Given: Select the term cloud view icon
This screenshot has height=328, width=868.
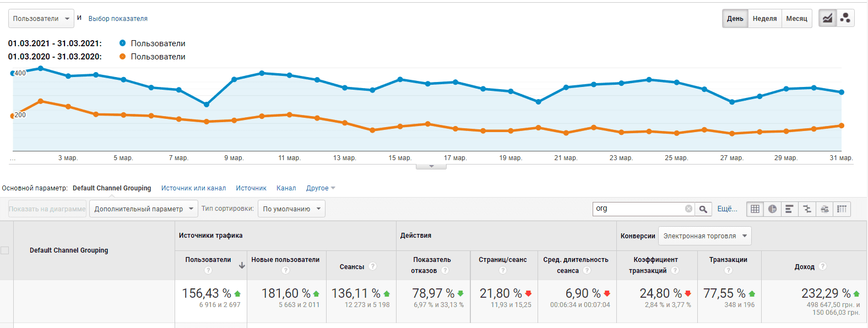Looking at the screenshot, I should click(x=824, y=209).
